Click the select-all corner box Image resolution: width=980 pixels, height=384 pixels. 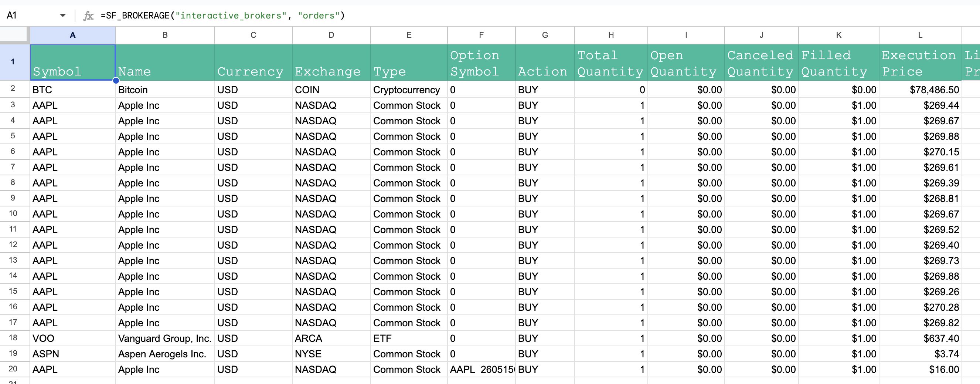click(x=14, y=35)
